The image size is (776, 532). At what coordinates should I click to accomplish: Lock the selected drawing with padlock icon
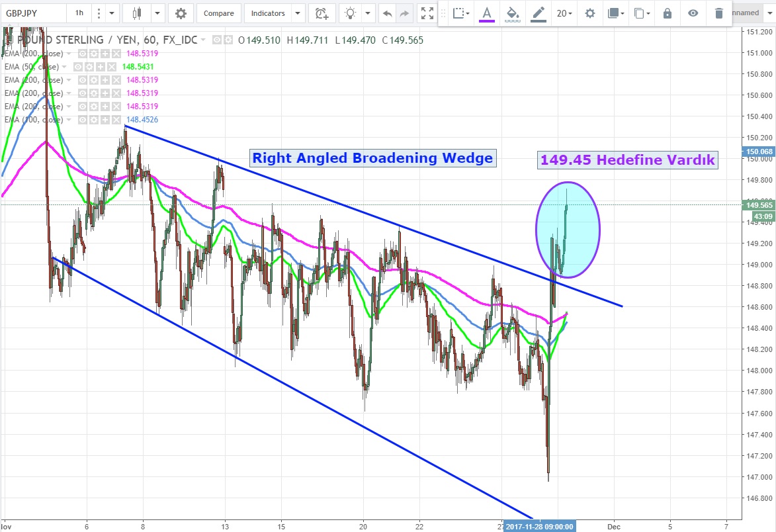coord(667,13)
